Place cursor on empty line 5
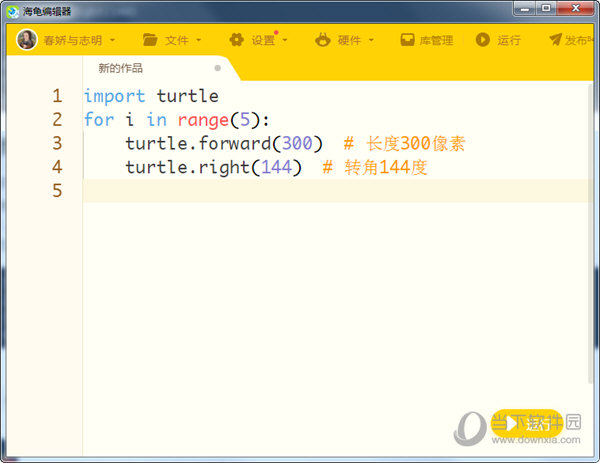The height and width of the screenshot is (463, 600). 300,190
